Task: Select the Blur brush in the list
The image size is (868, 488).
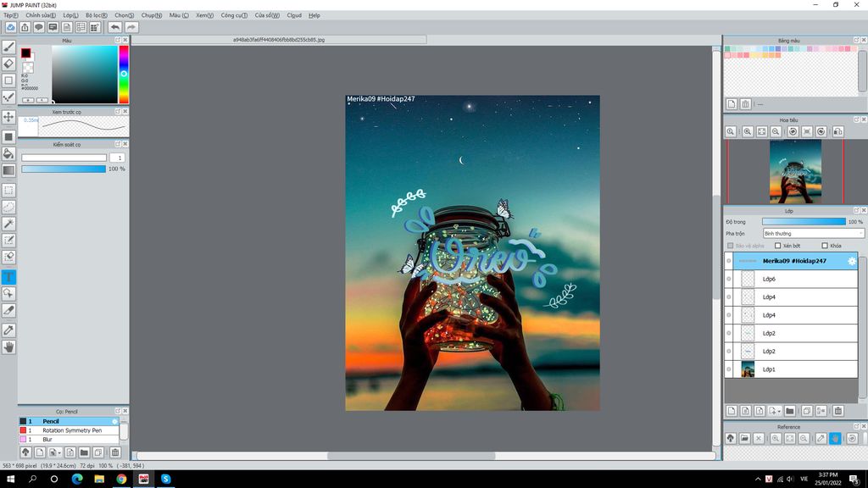Action: 69,440
